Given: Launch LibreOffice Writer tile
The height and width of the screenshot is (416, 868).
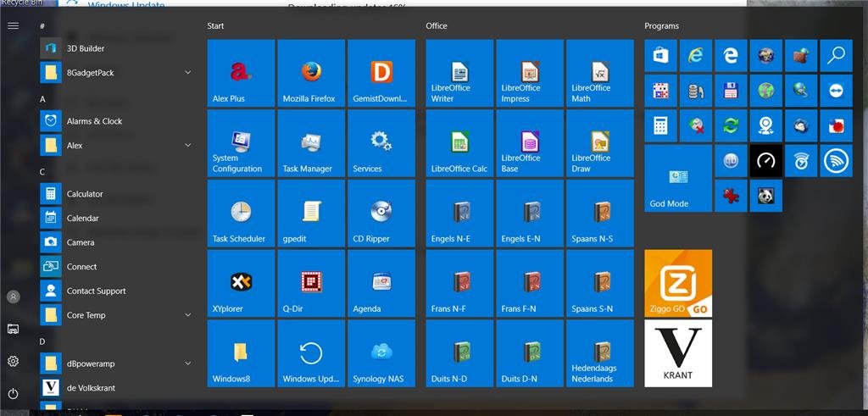Looking at the screenshot, I should click(459, 73).
